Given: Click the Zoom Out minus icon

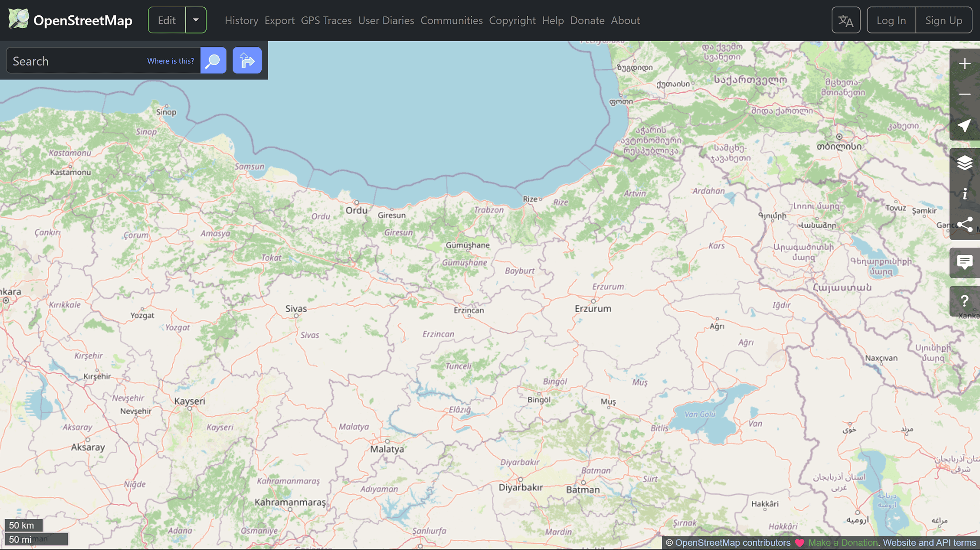Looking at the screenshot, I should [x=964, y=94].
